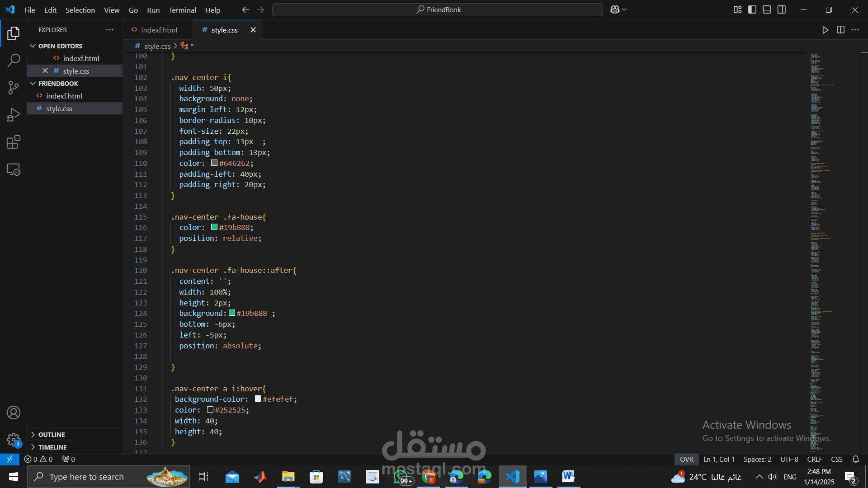The width and height of the screenshot is (868, 488).
Task: Open the Terminal menu
Action: (x=182, y=10)
